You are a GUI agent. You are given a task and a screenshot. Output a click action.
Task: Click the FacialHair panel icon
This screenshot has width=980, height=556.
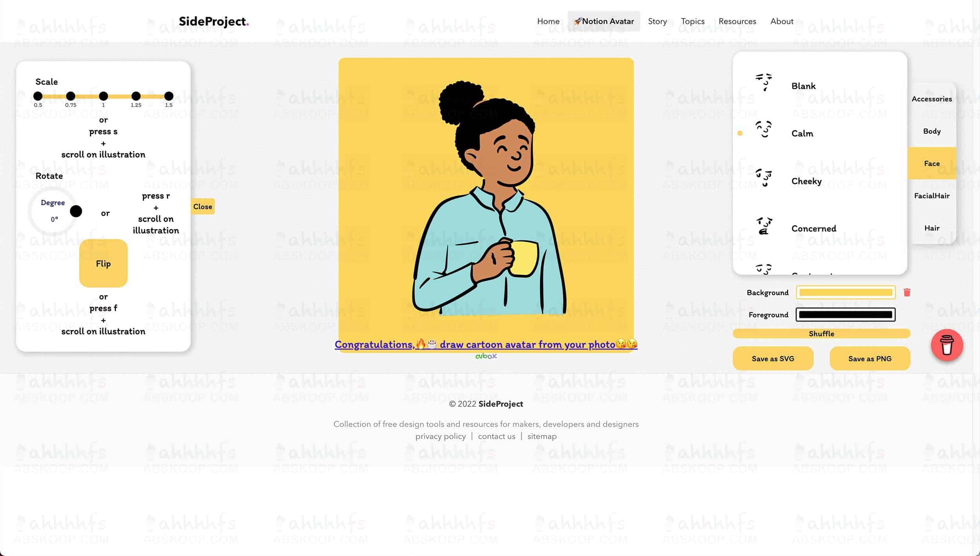(x=931, y=196)
